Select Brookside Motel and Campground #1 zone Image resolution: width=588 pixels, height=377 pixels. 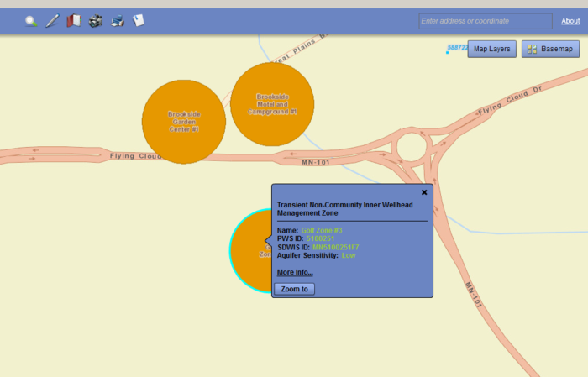(272, 104)
